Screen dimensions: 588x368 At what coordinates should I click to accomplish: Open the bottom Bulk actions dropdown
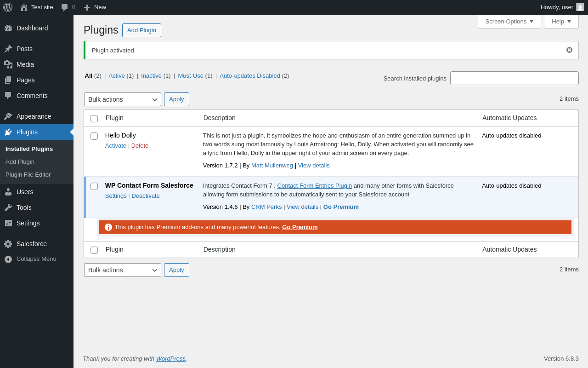[123, 270]
